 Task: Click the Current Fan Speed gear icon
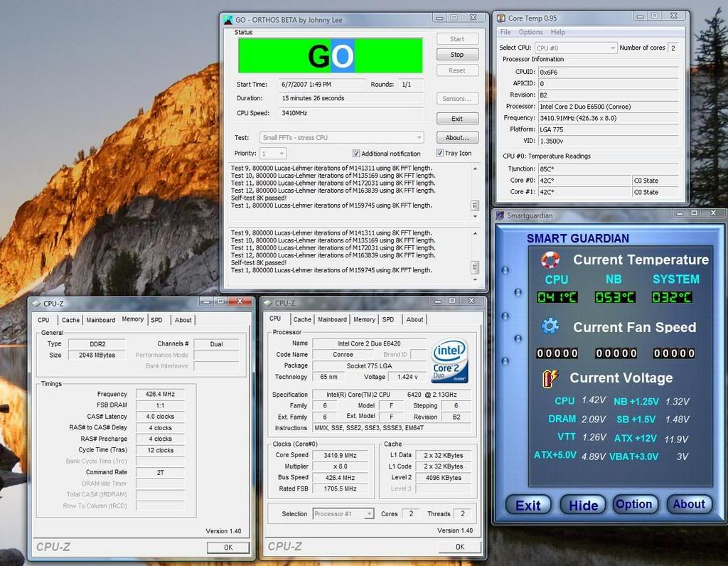tap(550, 326)
